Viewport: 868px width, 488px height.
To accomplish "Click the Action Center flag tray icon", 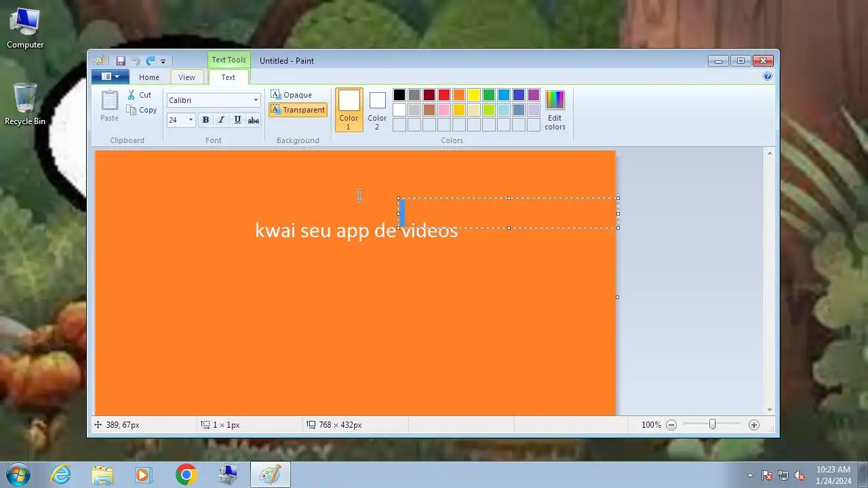I will (767, 475).
